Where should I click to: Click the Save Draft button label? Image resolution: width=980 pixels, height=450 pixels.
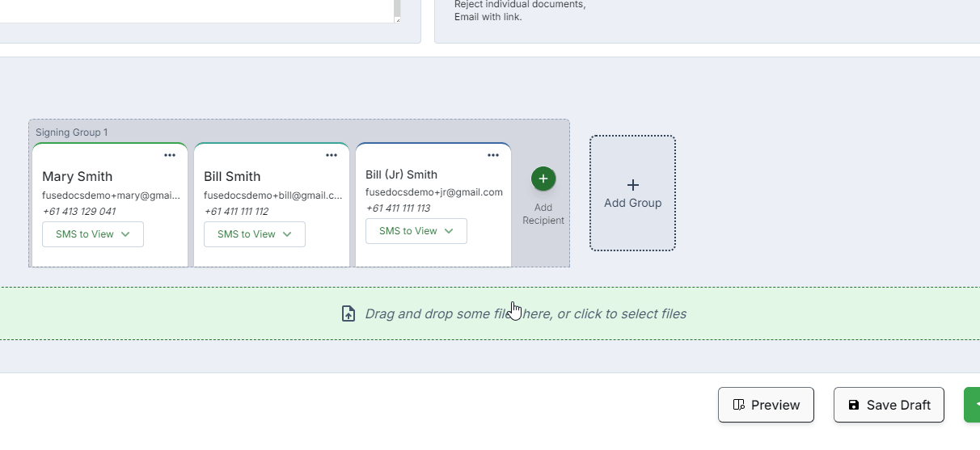(x=898, y=405)
